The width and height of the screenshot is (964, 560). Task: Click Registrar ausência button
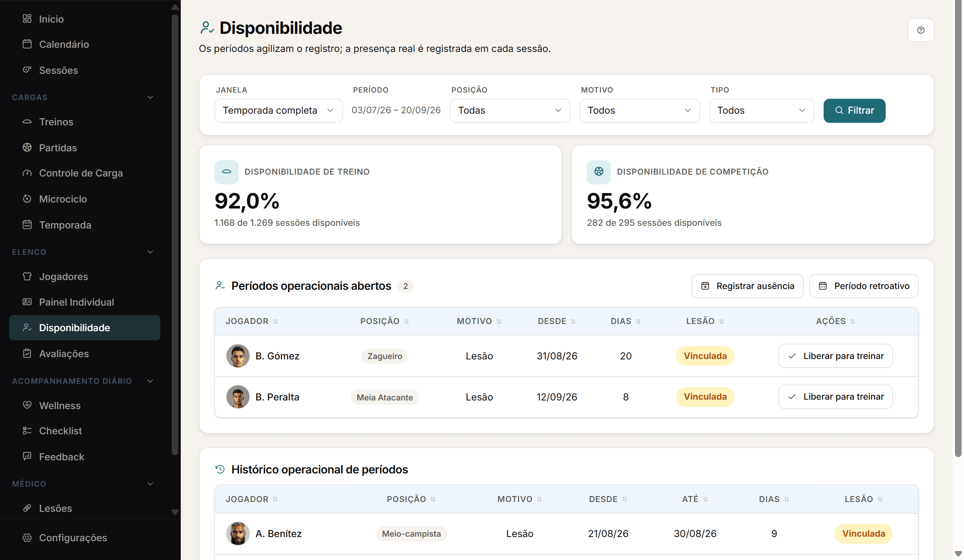pos(747,286)
